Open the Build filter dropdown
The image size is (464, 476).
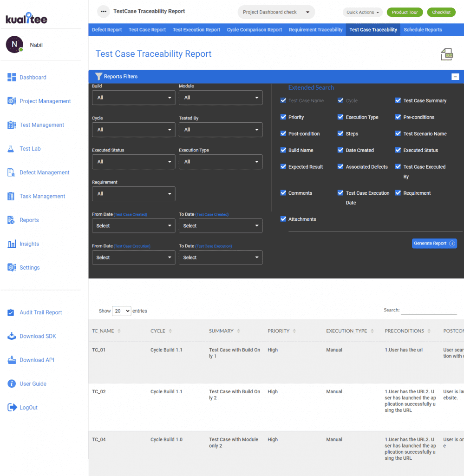pos(133,98)
